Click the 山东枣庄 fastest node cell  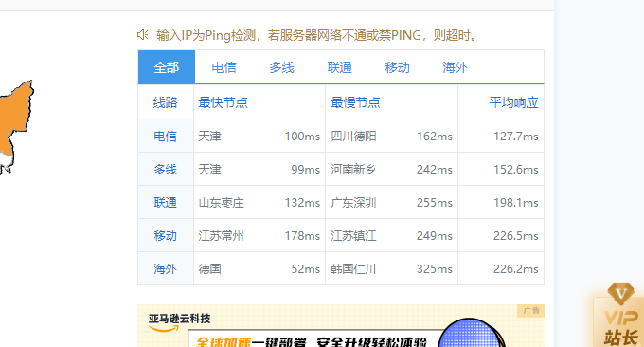(221, 202)
